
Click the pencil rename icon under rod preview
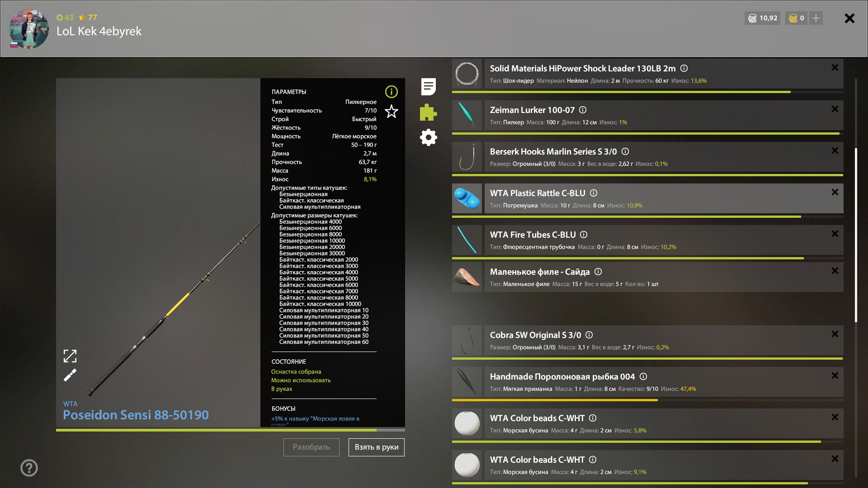click(x=70, y=375)
